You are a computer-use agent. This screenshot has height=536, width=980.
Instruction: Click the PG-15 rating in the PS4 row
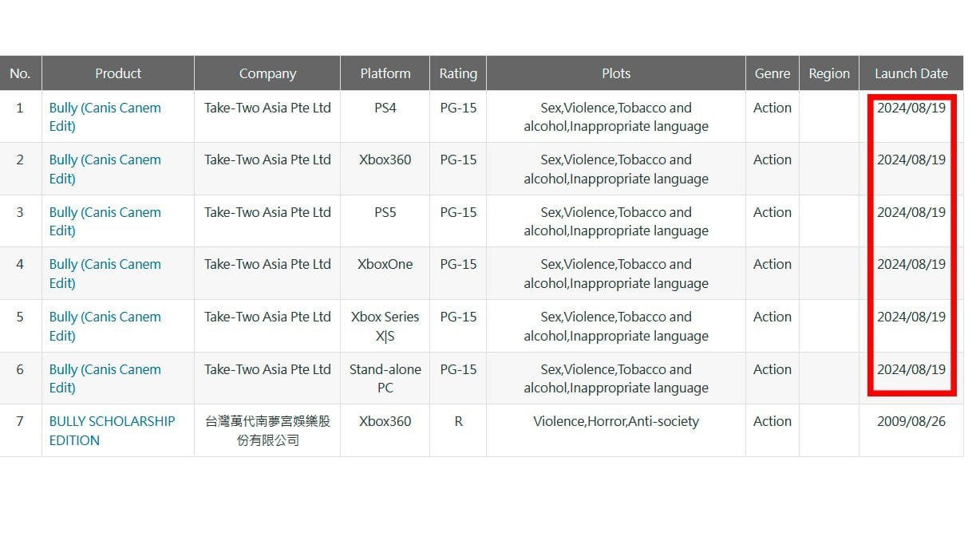[458, 108]
